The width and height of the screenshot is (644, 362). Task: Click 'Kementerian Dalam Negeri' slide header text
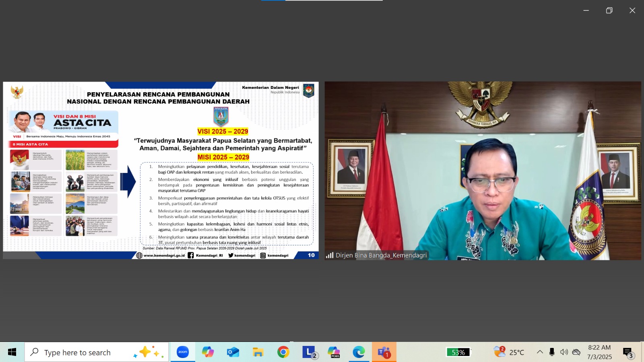pos(270,87)
